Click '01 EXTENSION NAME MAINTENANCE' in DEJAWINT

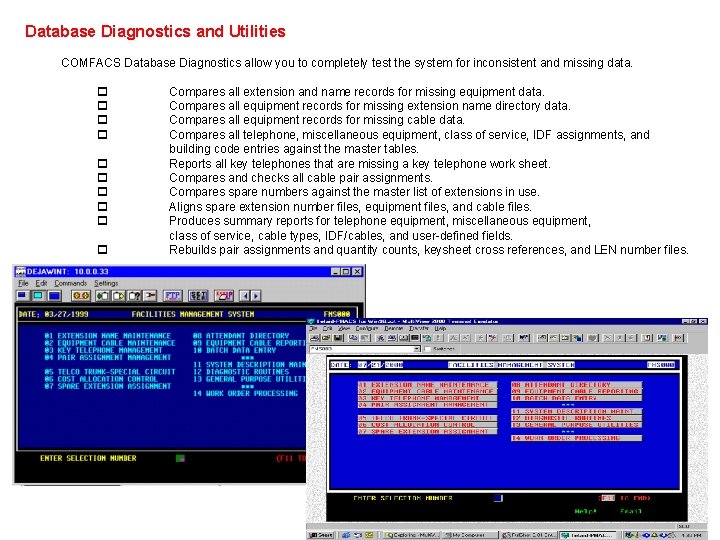pyautogui.click(x=107, y=336)
